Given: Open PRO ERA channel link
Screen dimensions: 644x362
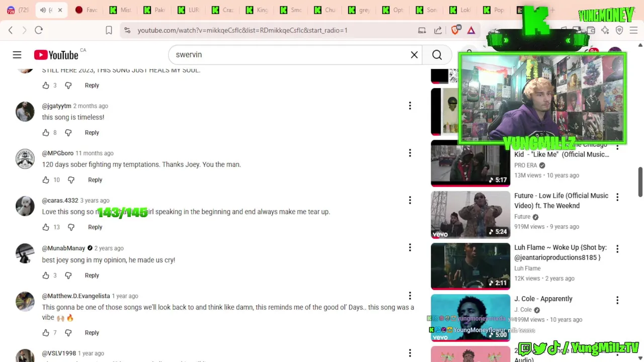Looking at the screenshot, I should click(526, 165).
